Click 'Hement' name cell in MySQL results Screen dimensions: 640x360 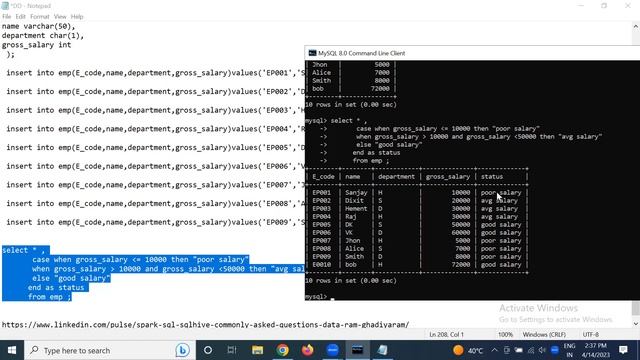pyautogui.click(x=356, y=209)
